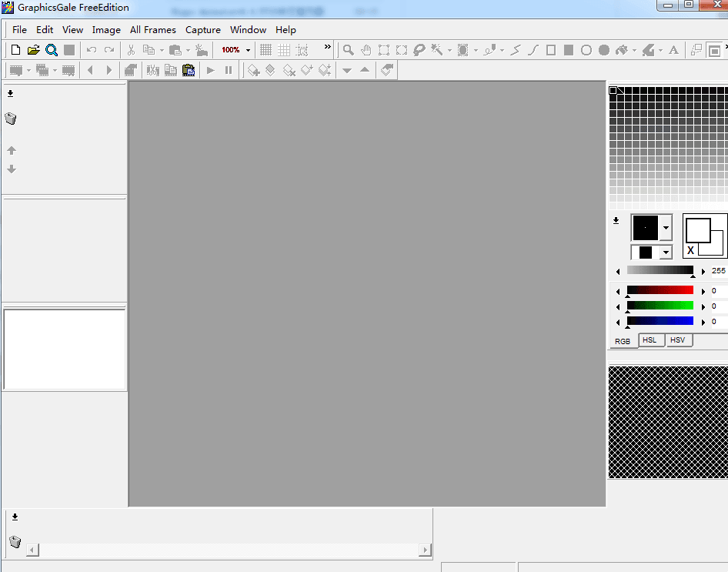Open the Add Frame dropdown arrow
Viewport: 728px width, 572px height.
[x=28, y=71]
